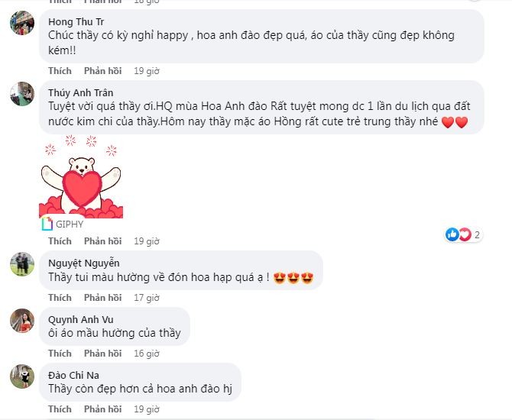This screenshot has width=512, height=420.
Task: Reply to Hong Thu Tr's comment
Action: tap(103, 71)
